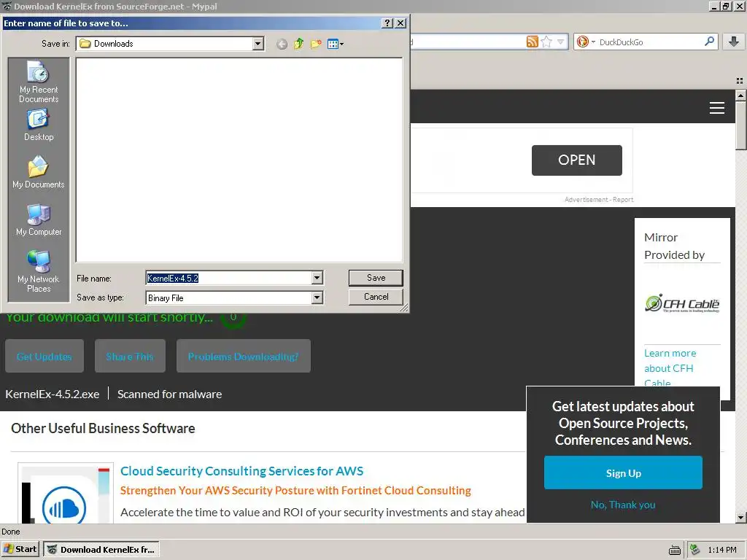747x560 pixels.
Task: Click the Get Updates button
Action: point(44,356)
